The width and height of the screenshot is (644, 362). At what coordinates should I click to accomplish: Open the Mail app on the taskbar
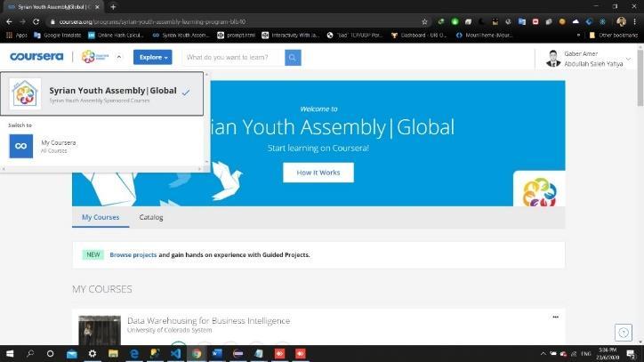pos(71,353)
